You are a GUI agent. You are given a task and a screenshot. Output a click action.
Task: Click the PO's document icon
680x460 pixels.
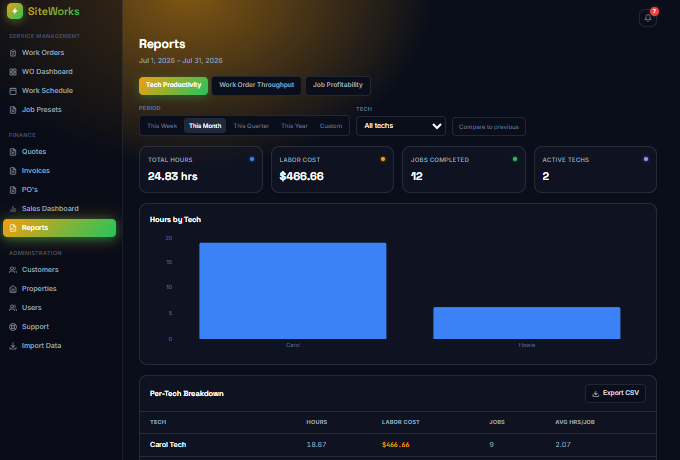coord(13,190)
